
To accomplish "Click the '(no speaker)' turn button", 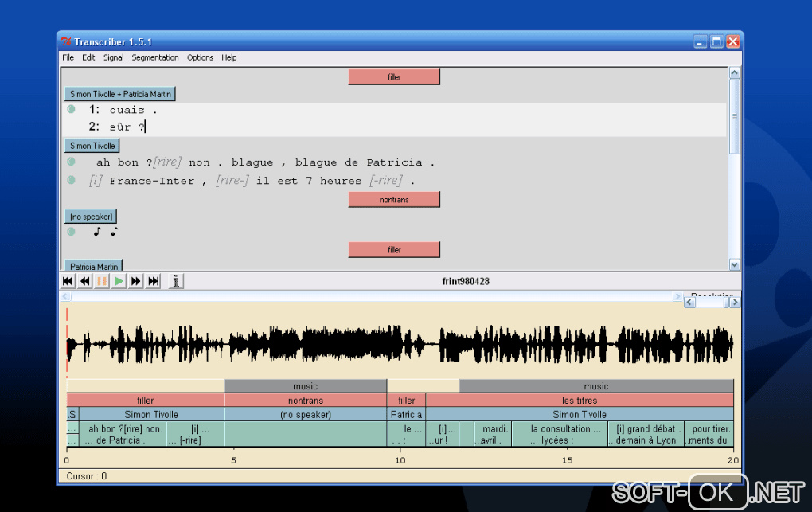I will coord(91,217).
